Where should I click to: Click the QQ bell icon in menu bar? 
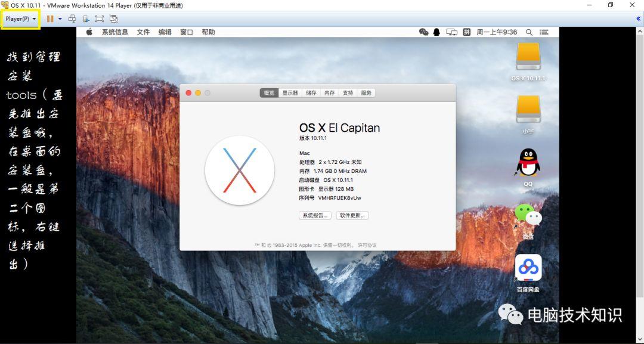436,32
